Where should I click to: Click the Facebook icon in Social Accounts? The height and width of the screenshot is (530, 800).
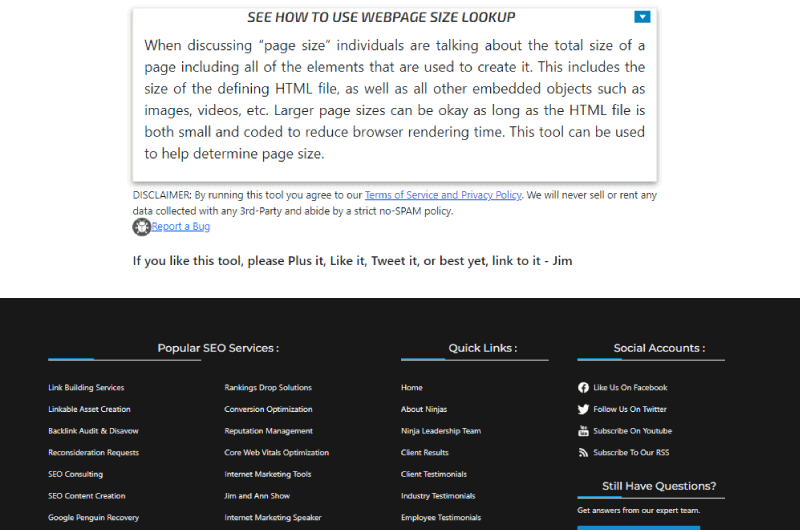click(x=583, y=388)
